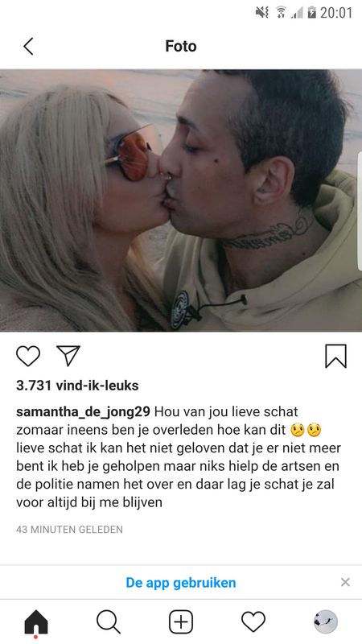Dismiss the 'De app gebruiken' banner

pyautogui.click(x=346, y=582)
